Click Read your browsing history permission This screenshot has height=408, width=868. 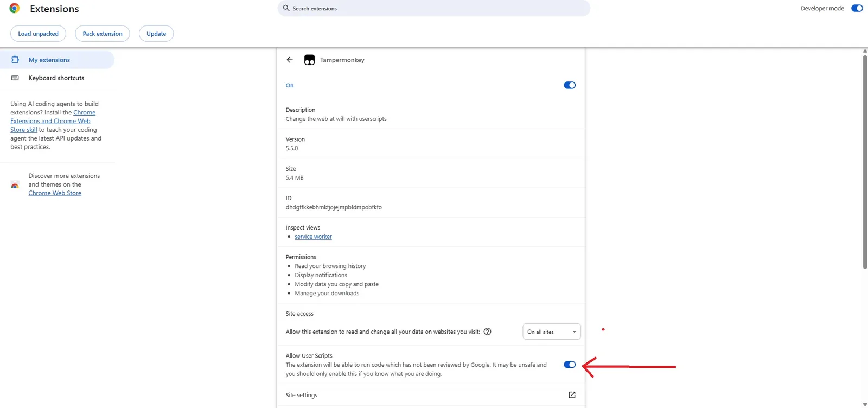click(x=330, y=266)
